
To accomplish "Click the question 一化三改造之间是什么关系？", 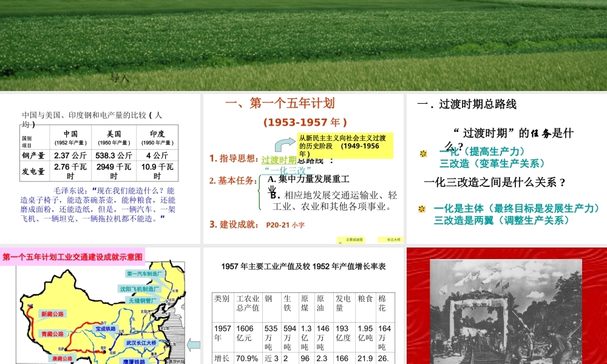I will tap(495, 182).
